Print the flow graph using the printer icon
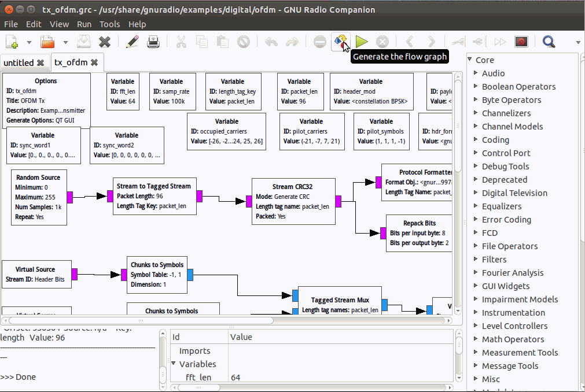This screenshot has width=585, height=392. tap(153, 42)
